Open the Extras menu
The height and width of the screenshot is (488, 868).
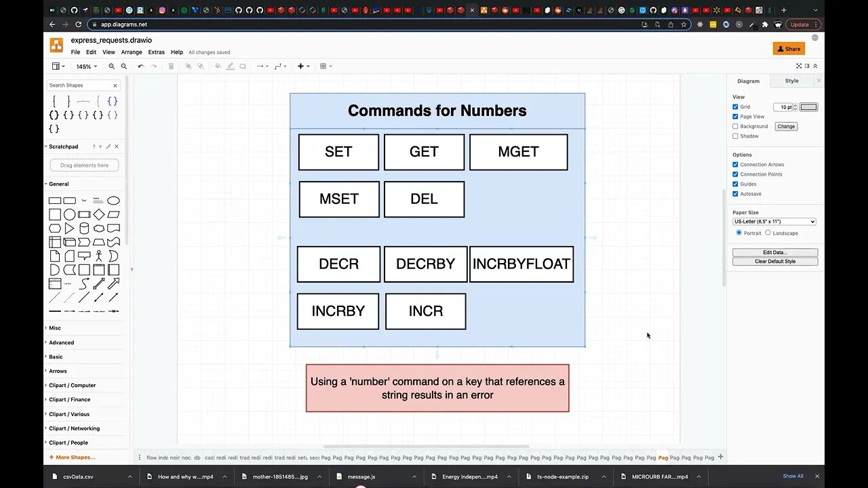tap(156, 52)
